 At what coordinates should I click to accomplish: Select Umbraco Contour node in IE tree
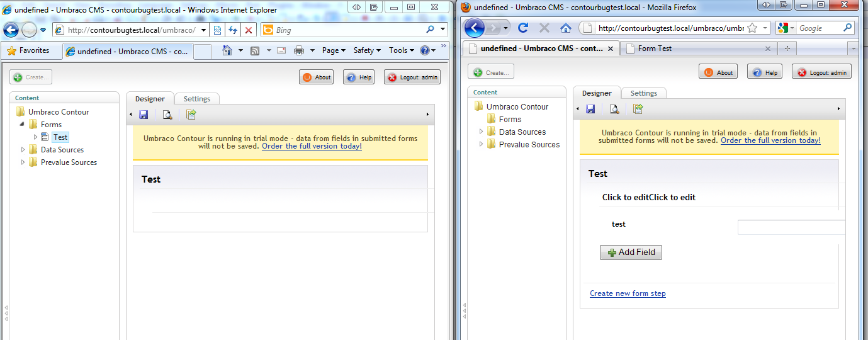coord(59,112)
